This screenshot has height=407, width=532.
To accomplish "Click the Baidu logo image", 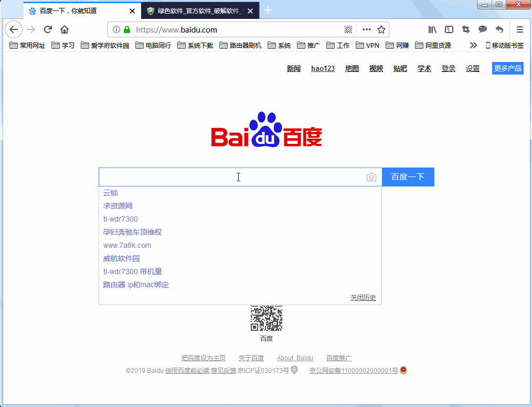I will [267, 129].
